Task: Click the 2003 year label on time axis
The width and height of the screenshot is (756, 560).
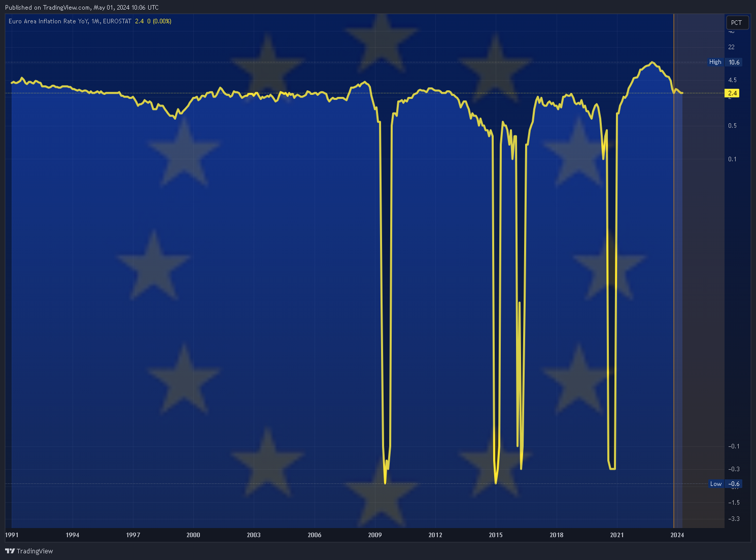Action: 254,535
